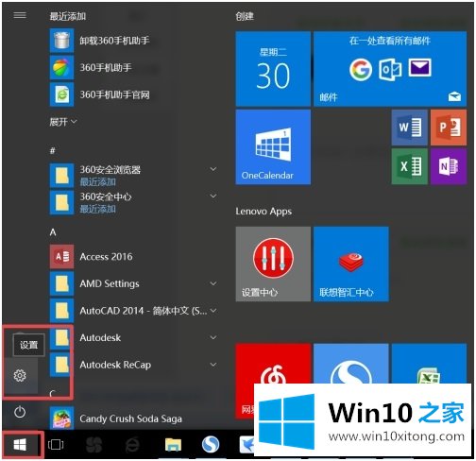
Task: Open the hamburger menu at top left
Action: [20, 15]
